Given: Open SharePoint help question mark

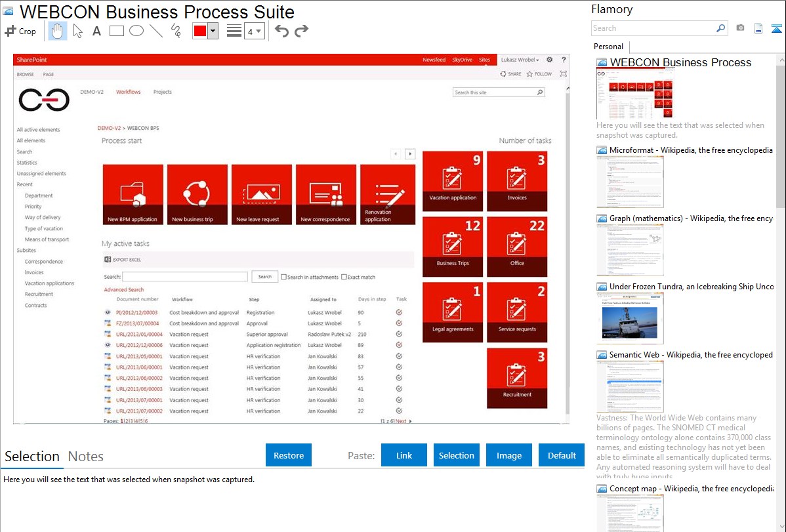Looking at the screenshot, I should [564, 60].
